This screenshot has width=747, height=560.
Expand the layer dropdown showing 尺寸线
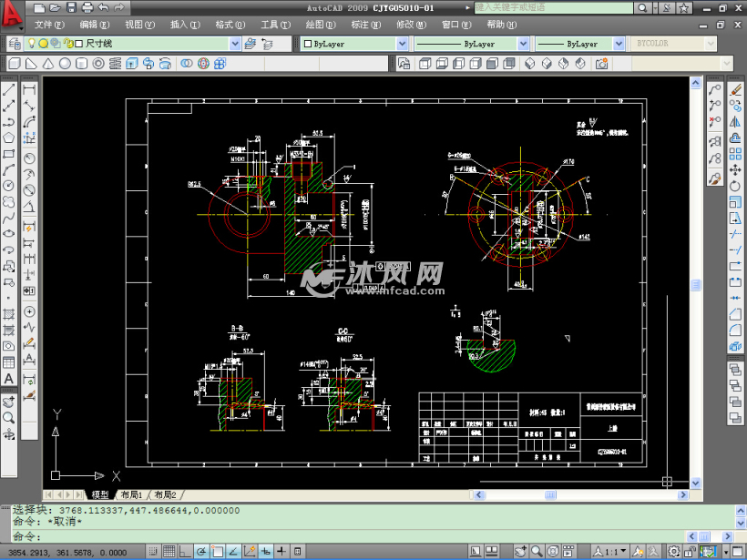pyautogui.click(x=235, y=44)
